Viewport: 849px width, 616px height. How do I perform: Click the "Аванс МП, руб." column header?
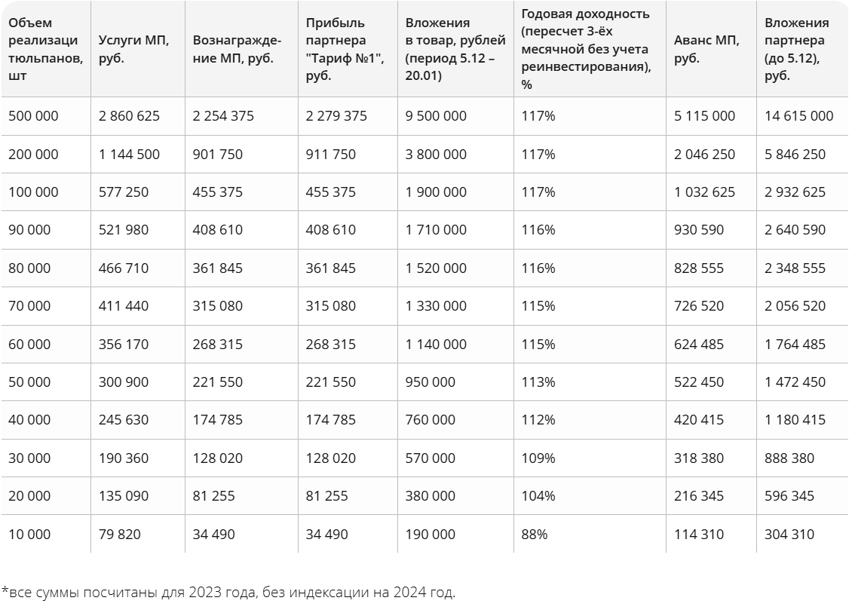point(707,49)
